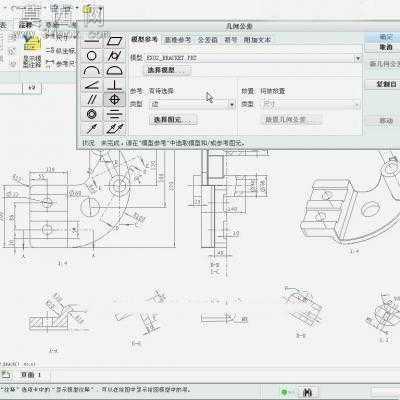Click the 放置几何公差... button
Screen dimensions: 400x400
(291, 119)
